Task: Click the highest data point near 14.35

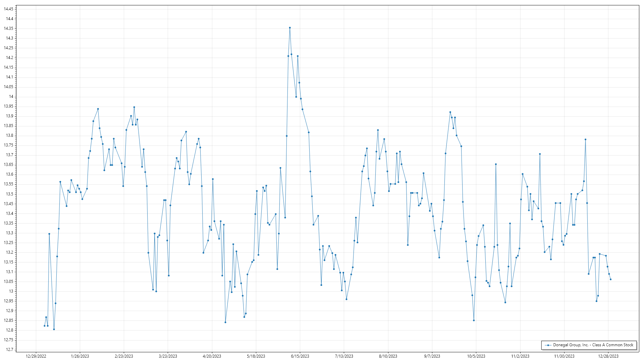Action: click(x=290, y=28)
